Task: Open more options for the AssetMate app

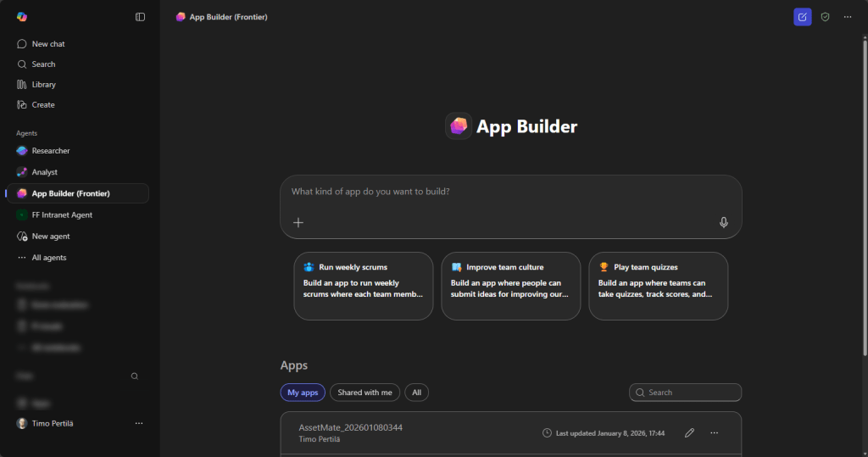Action: [x=714, y=433]
